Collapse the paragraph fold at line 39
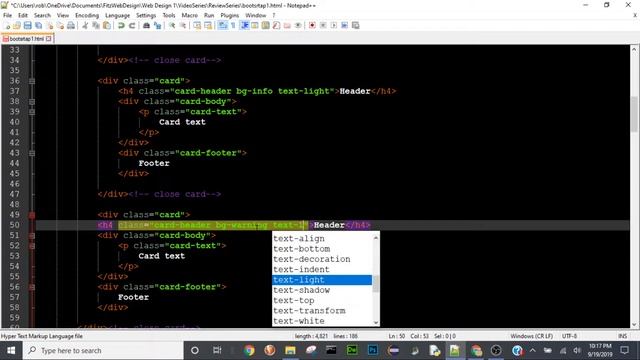640x360 pixels. pyautogui.click(x=32, y=112)
